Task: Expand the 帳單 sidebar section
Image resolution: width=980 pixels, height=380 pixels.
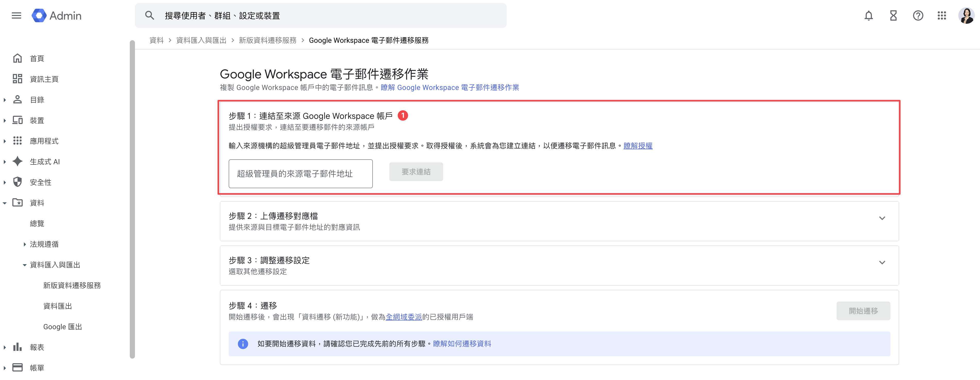Action: 5,368
